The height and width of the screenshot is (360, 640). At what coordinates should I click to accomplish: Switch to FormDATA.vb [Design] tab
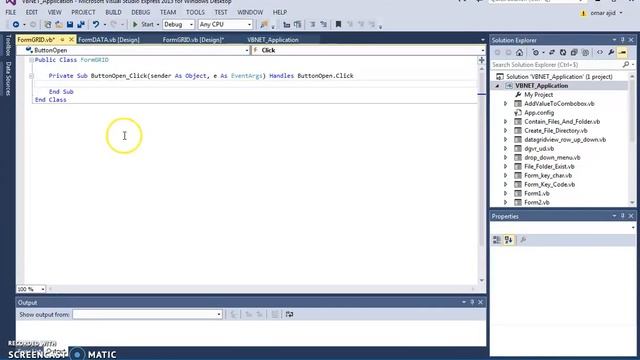click(109, 40)
